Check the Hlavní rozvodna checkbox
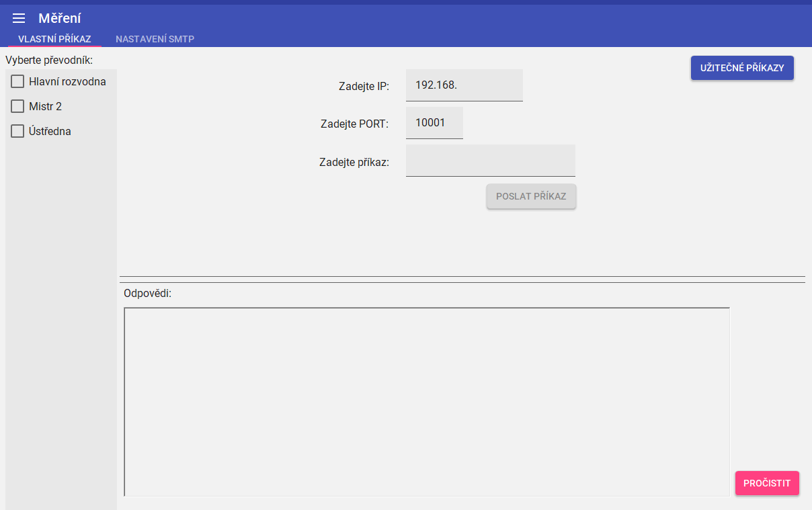 17,82
